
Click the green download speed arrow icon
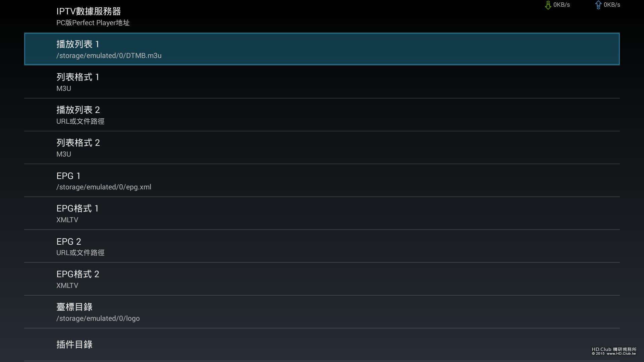point(548,5)
